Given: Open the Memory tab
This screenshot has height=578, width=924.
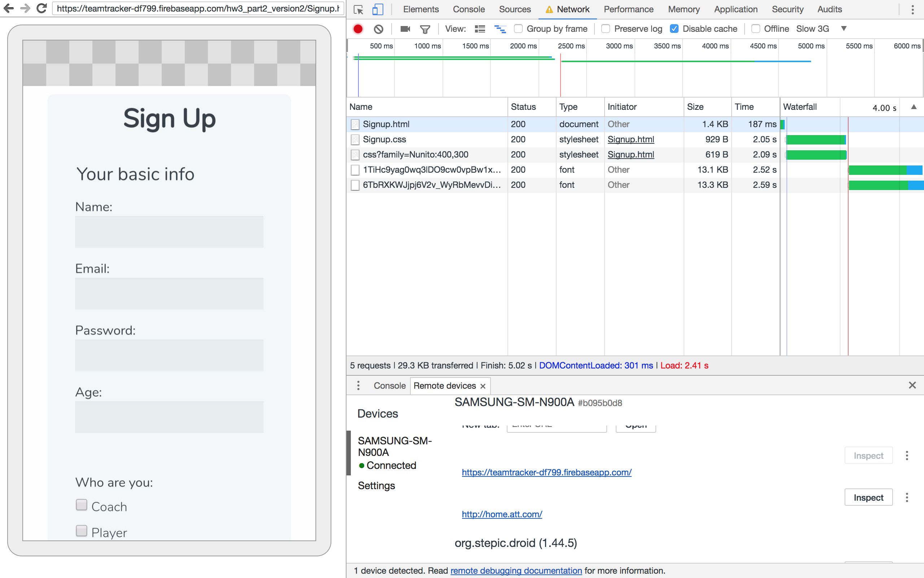Looking at the screenshot, I should click(x=684, y=9).
